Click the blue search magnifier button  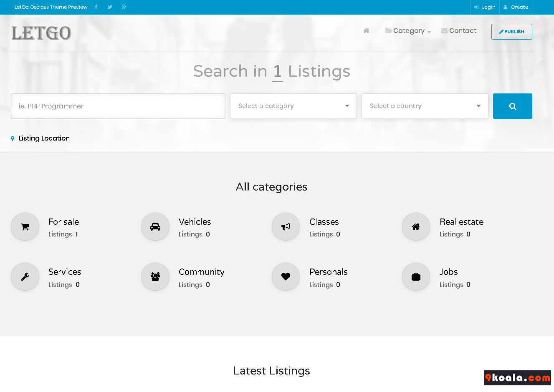512,106
